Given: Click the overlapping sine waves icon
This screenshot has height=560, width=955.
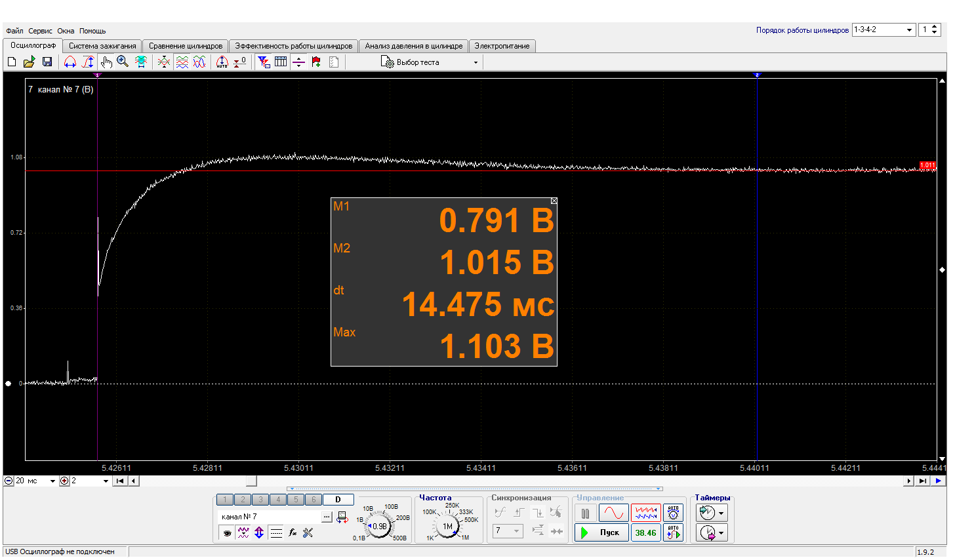Looking at the screenshot, I should 200,62.
